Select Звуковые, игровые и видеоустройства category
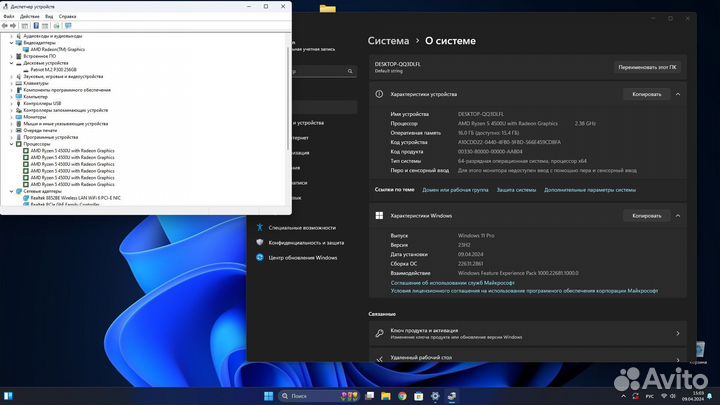 (63, 76)
